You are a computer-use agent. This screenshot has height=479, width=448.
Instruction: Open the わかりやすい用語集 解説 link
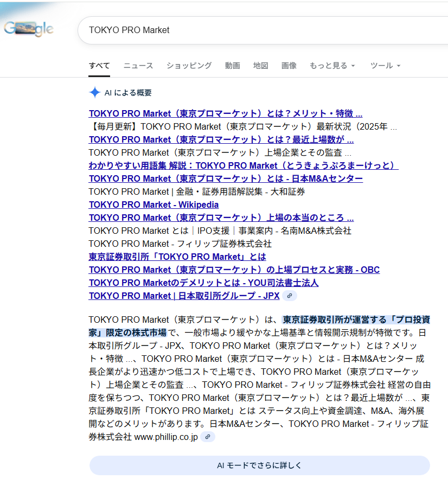tap(243, 165)
